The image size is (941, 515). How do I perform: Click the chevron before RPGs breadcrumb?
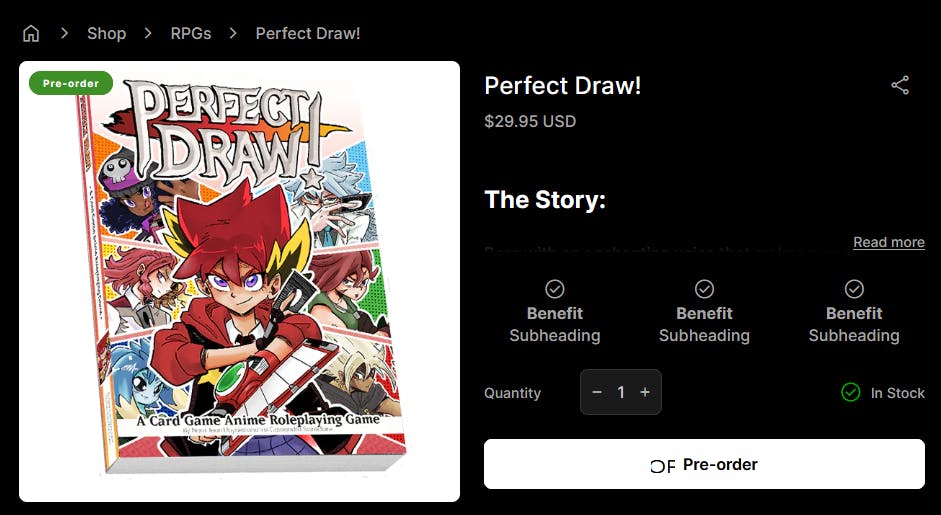click(x=148, y=34)
